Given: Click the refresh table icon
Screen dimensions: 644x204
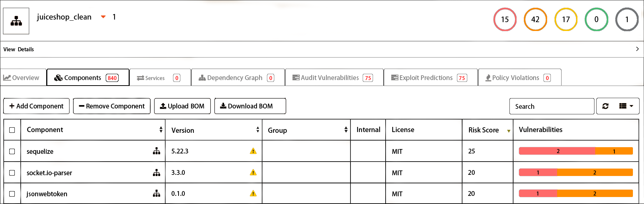Looking at the screenshot, I should tap(605, 106).
